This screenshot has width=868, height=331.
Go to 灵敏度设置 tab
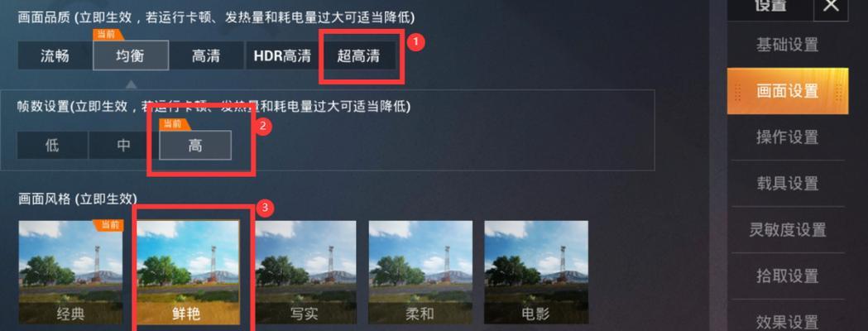point(787,229)
